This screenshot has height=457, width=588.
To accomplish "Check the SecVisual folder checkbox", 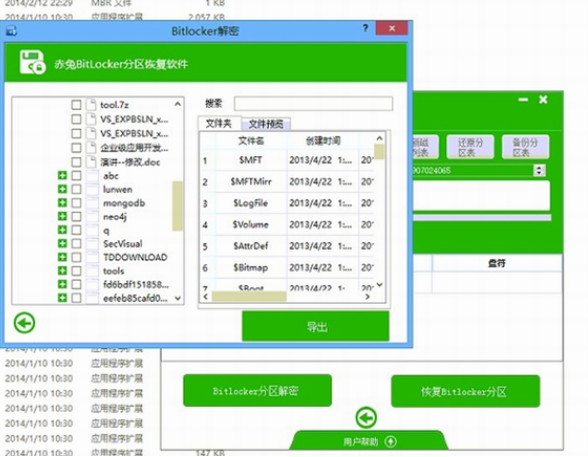I will click(x=76, y=244).
